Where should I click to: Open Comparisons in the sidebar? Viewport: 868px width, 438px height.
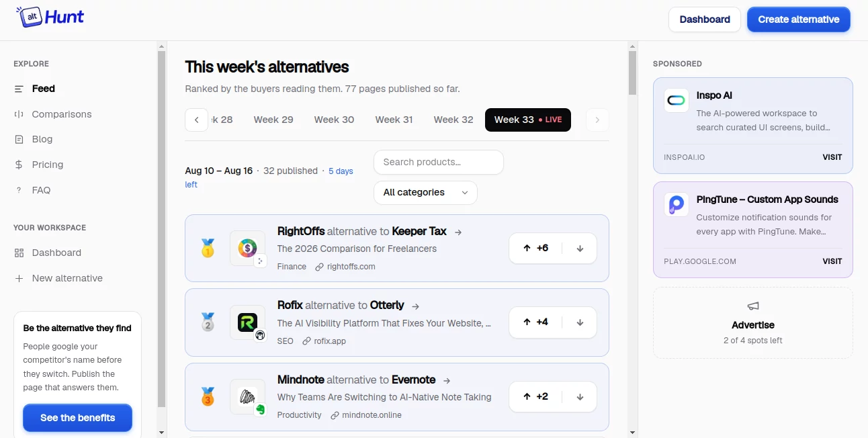62,114
